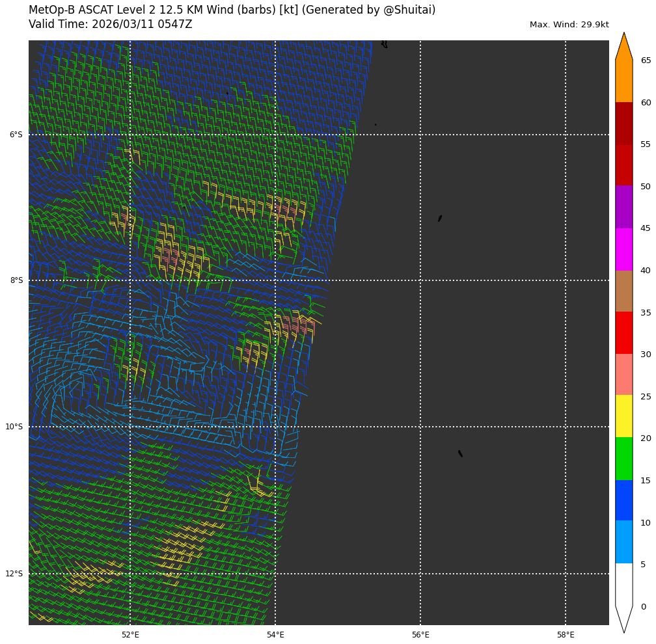Click the 54°E longitude axis label
The width and height of the screenshot is (656, 644).
pyautogui.click(x=275, y=635)
